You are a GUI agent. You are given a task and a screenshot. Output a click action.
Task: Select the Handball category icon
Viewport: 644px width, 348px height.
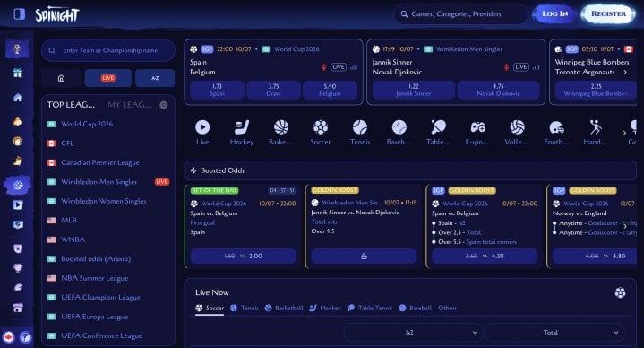[x=595, y=133]
